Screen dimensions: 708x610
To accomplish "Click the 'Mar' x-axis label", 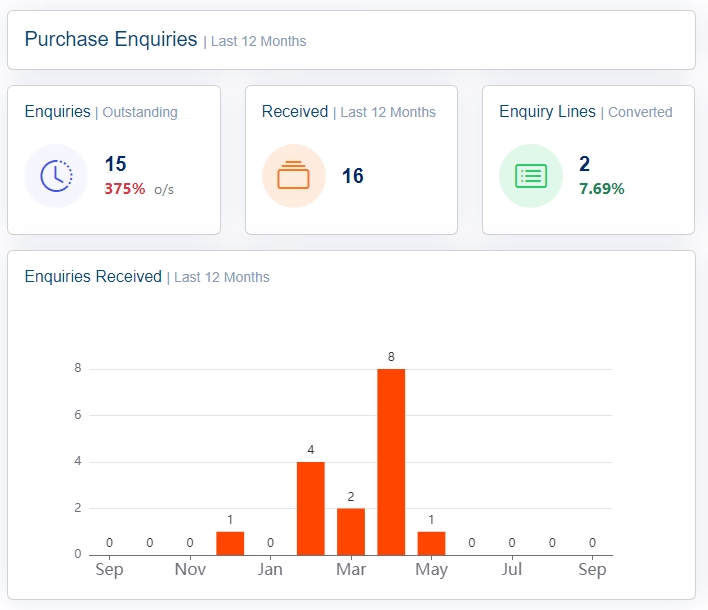I will coord(351,569).
